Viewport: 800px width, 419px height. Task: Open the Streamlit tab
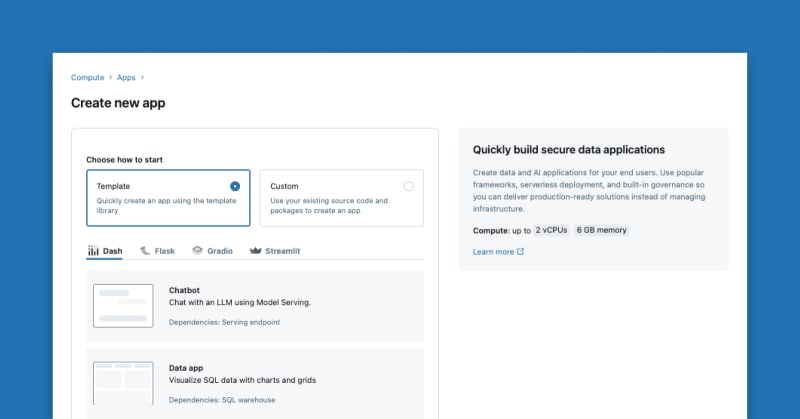click(282, 251)
